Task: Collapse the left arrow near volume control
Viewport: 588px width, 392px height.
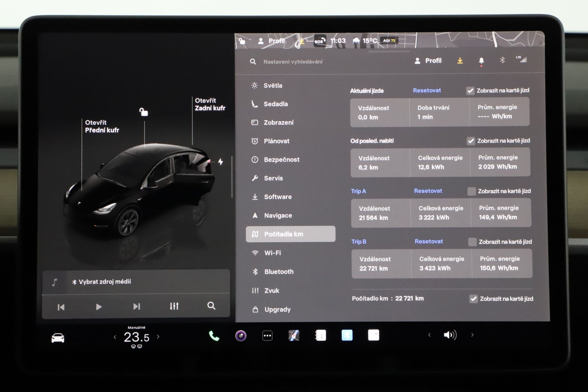Action: pyautogui.click(x=429, y=335)
